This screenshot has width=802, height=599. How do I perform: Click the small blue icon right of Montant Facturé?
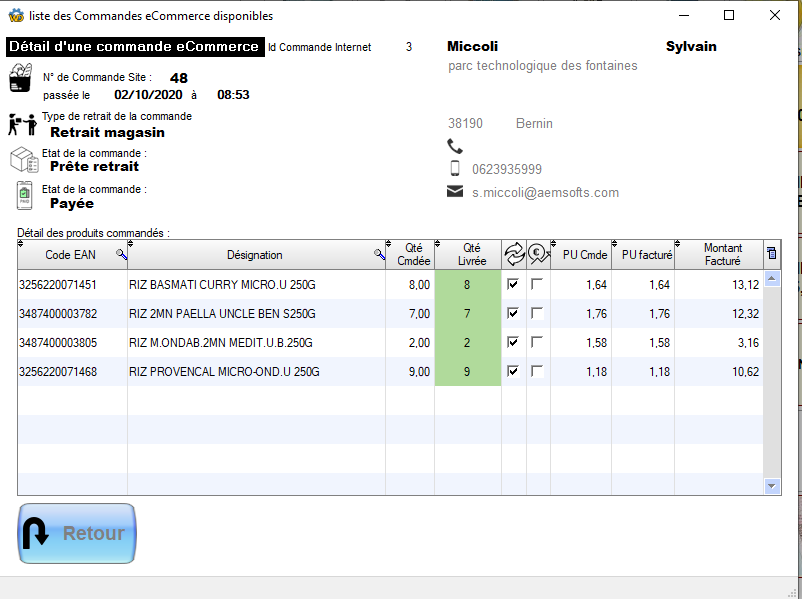point(771,254)
